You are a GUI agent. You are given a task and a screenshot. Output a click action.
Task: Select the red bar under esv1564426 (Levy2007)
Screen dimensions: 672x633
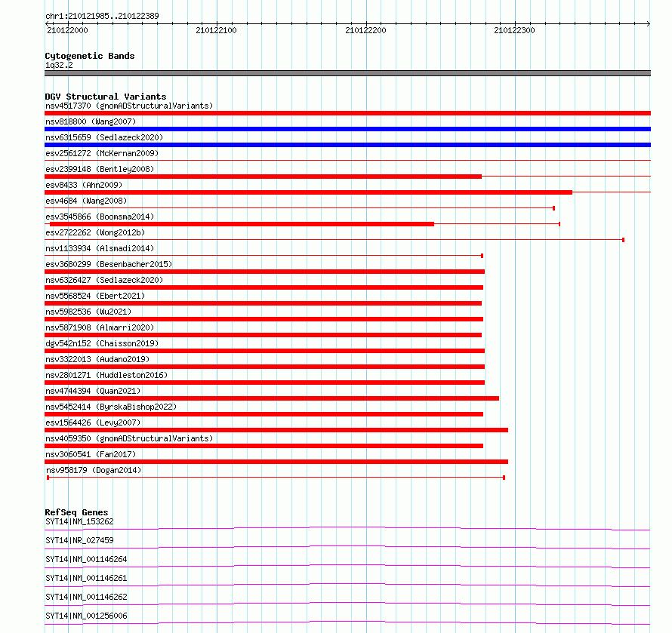click(276, 430)
